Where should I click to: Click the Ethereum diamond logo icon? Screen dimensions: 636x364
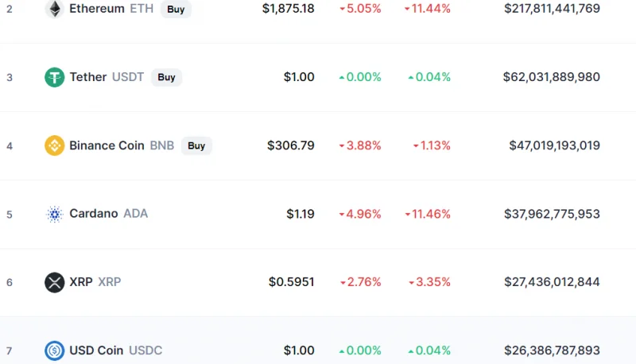click(54, 9)
